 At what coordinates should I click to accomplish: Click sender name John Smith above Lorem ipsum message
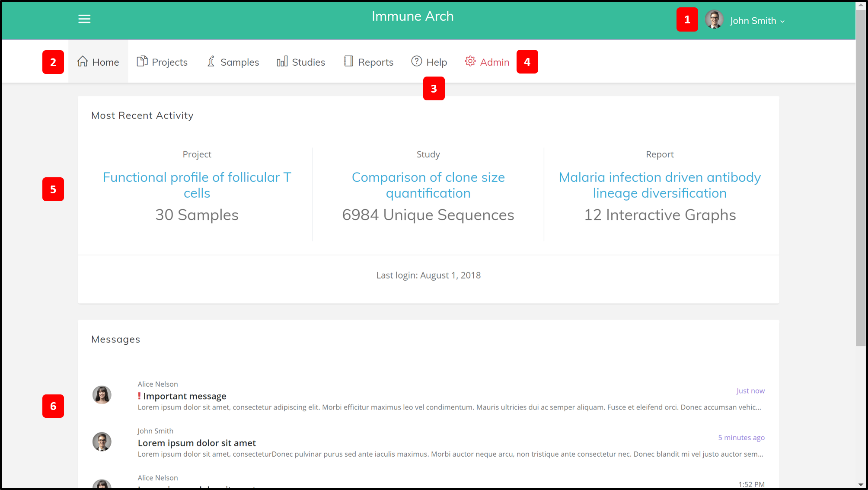(x=155, y=431)
